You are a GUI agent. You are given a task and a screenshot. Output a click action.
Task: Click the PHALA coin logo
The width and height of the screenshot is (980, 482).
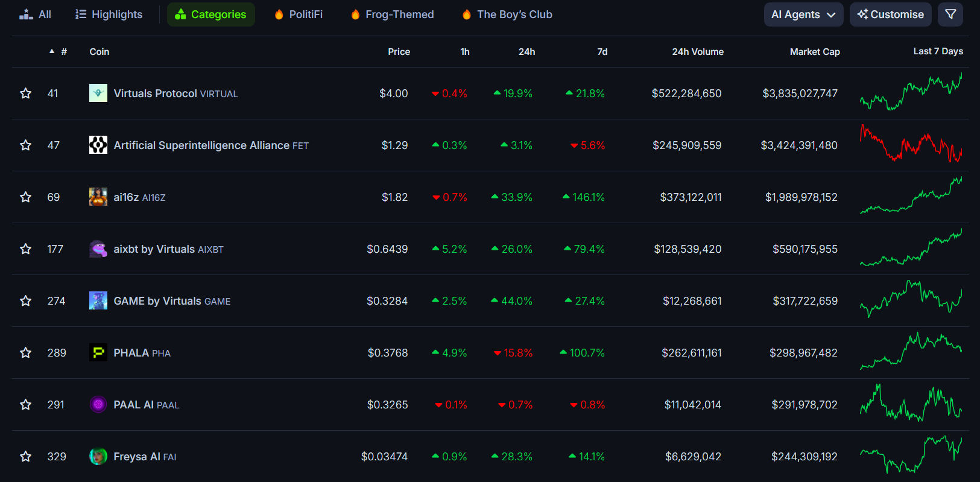(98, 352)
